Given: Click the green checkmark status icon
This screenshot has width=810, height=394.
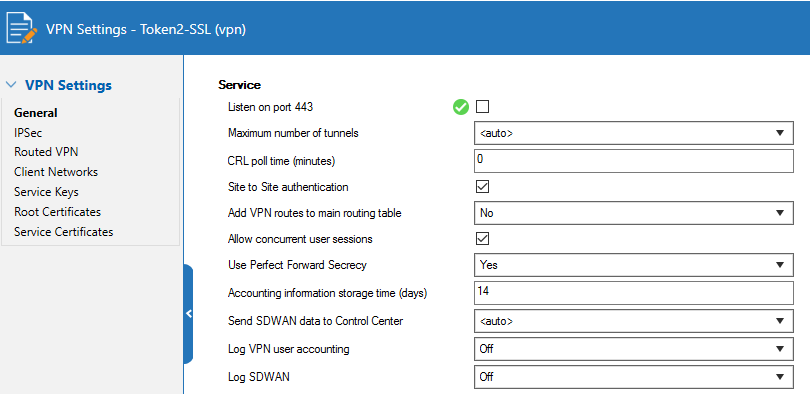Looking at the screenshot, I should point(461,107).
